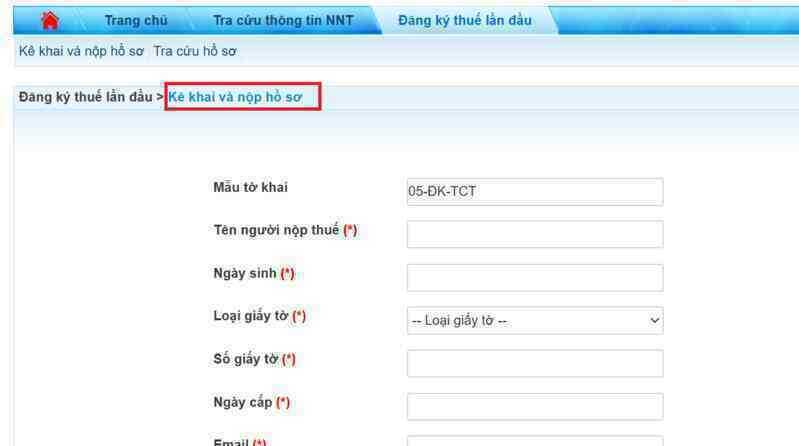Expand the Loại giấy tờ dropdown

tap(535, 321)
